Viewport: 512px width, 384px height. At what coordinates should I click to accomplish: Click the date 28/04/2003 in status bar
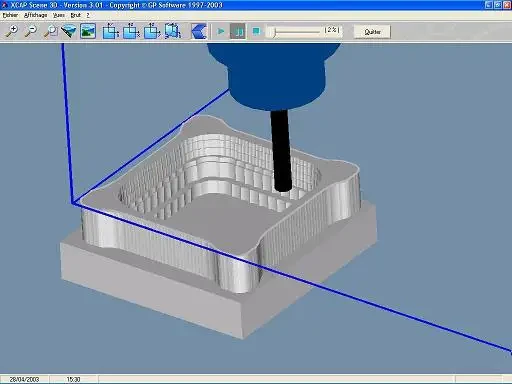pyautogui.click(x=24, y=379)
